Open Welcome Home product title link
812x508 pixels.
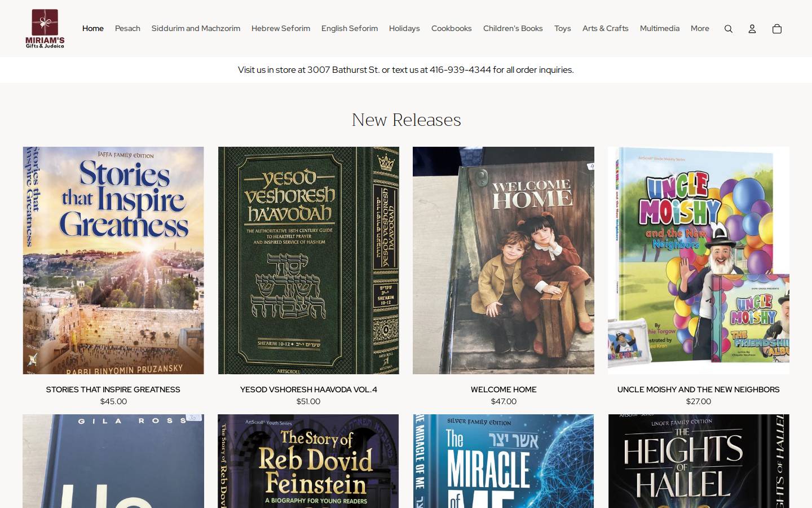point(504,389)
